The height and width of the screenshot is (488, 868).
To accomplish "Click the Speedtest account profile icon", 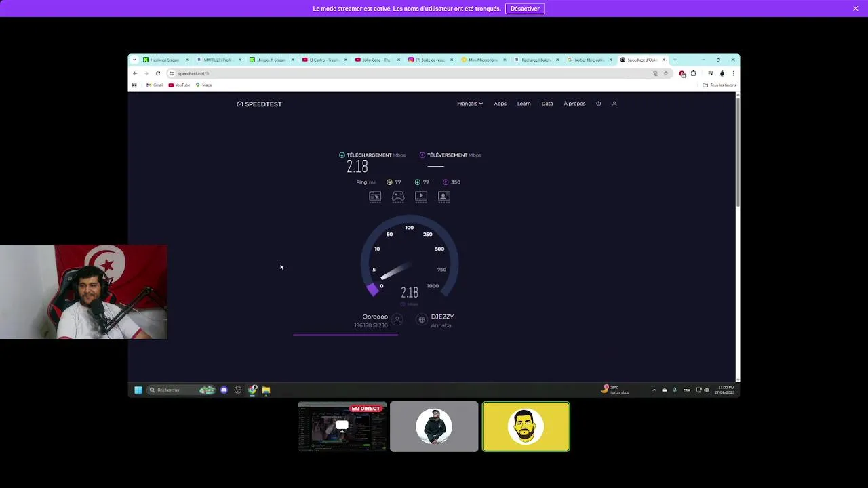I will click(x=614, y=104).
